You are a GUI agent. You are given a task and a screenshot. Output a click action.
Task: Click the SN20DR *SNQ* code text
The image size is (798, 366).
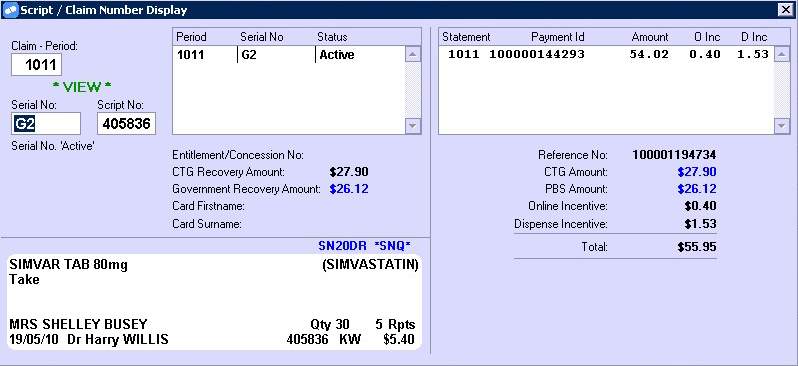tap(364, 246)
